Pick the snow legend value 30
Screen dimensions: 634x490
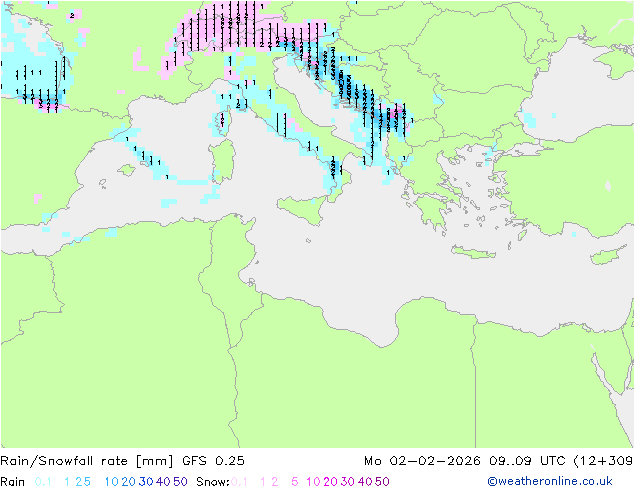click(348, 482)
